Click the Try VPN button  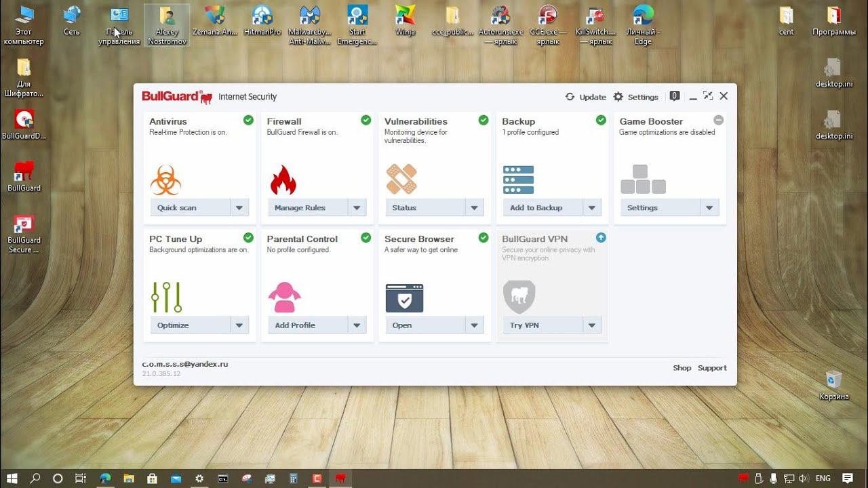coord(542,325)
